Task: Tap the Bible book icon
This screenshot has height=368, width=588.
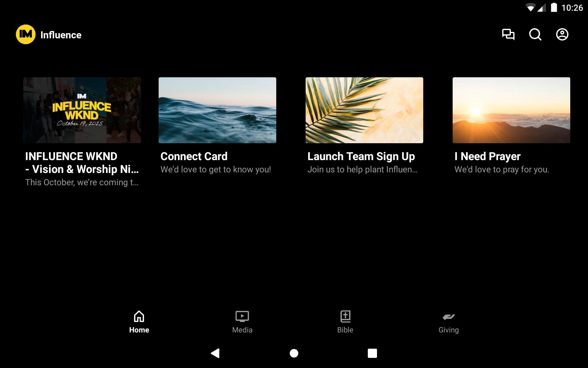Action: tap(345, 316)
